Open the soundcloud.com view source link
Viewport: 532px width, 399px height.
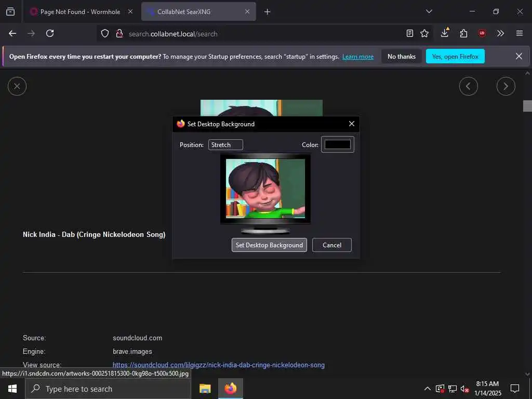coord(219,365)
